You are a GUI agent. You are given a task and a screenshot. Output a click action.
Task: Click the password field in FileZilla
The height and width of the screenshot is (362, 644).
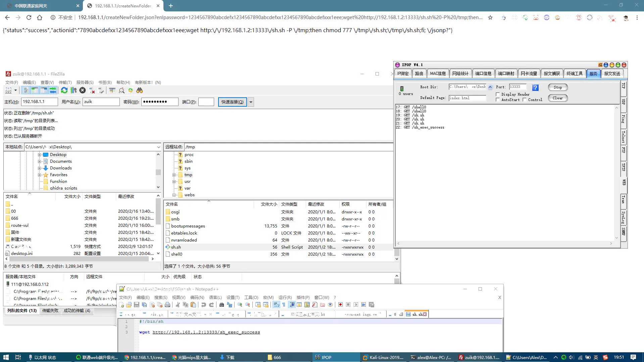(160, 102)
